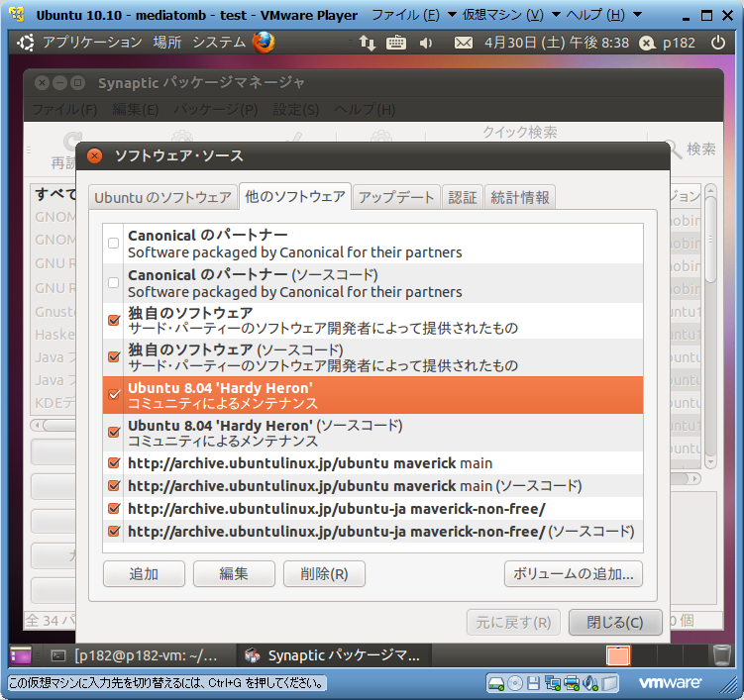Click the power/session icon in top panel
The height and width of the screenshot is (700, 744).
coord(718,43)
